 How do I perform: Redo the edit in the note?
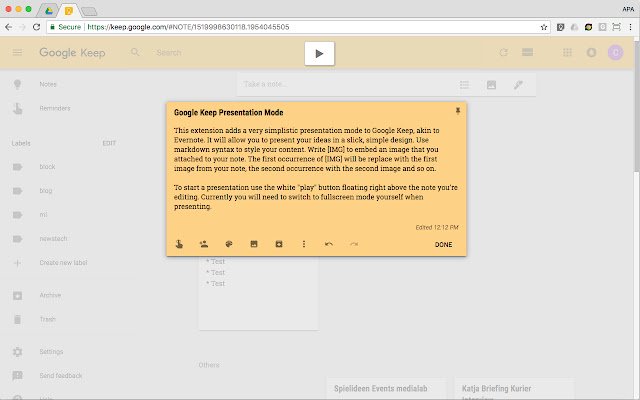click(354, 244)
